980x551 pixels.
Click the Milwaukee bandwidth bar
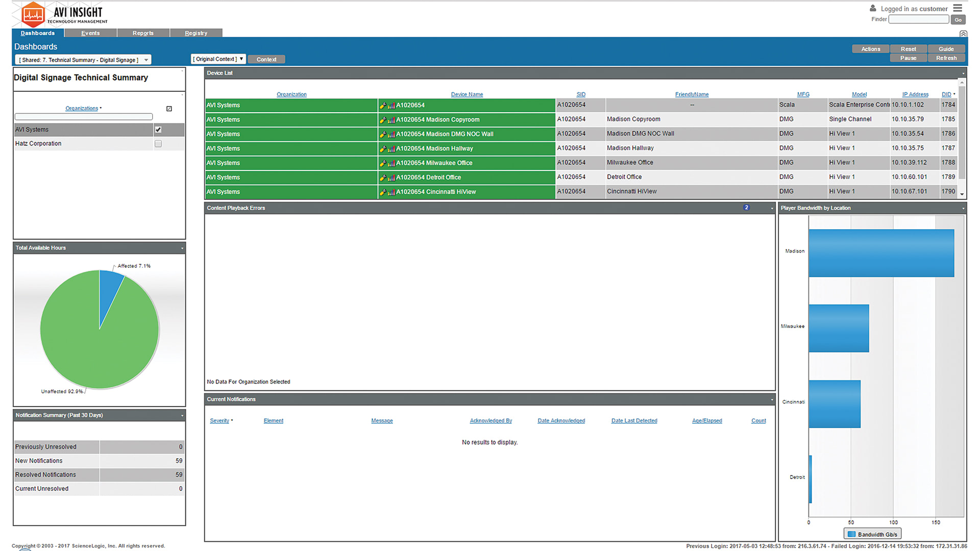(x=839, y=329)
